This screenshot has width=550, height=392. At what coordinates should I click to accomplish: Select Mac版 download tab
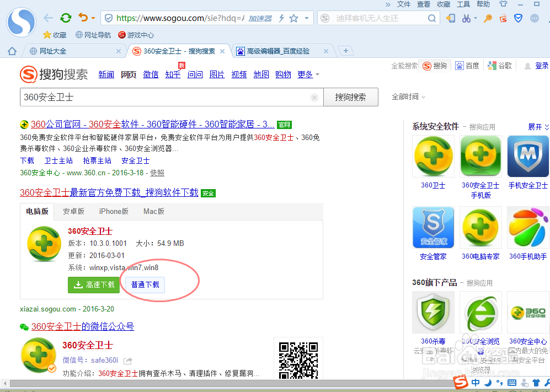point(154,211)
